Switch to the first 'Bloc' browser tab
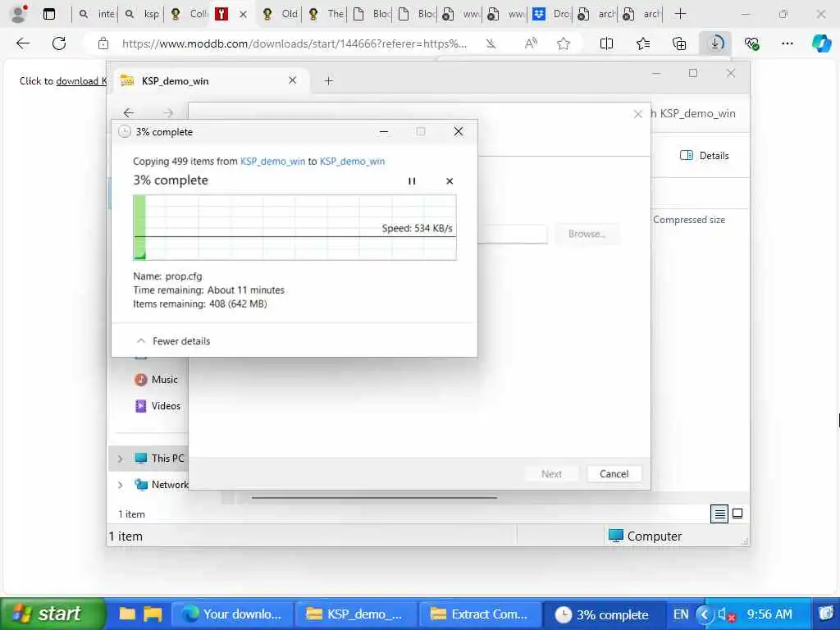 pos(372,14)
